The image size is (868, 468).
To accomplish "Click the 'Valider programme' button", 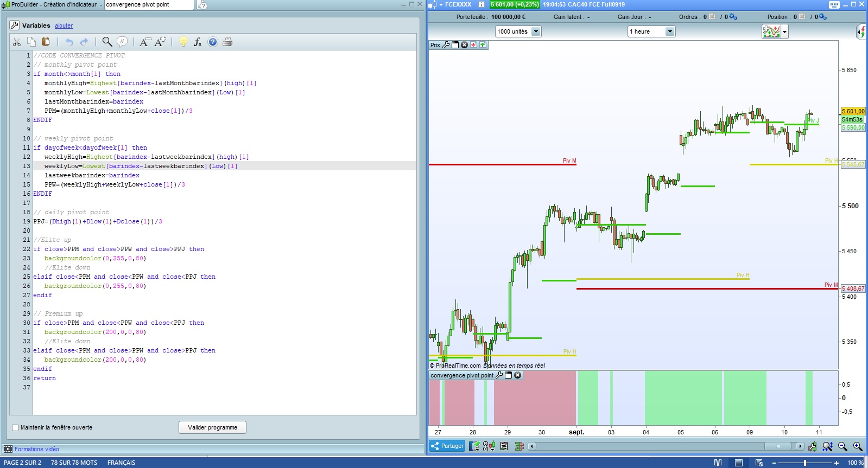I will pyautogui.click(x=212, y=427).
